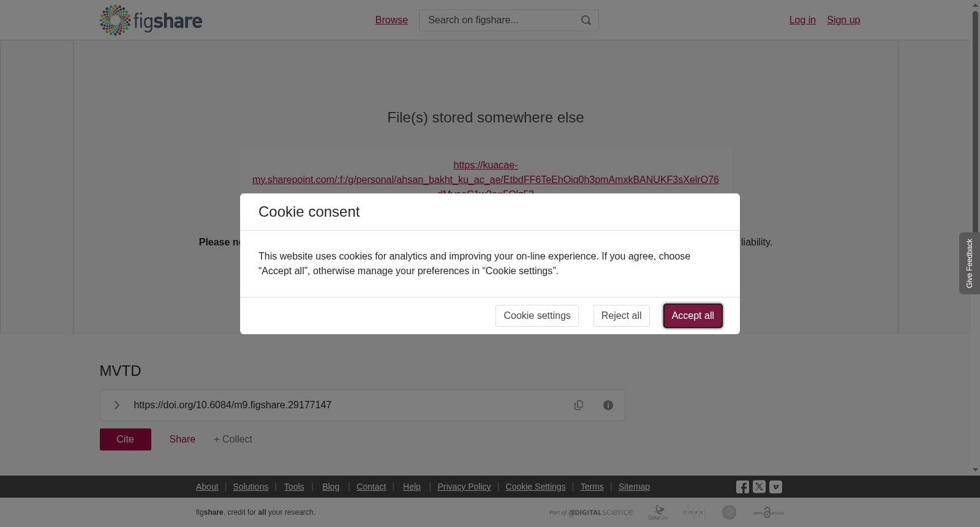The width and height of the screenshot is (980, 527).
Task: Click the DataCite logo in footer
Action: pos(658,512)
